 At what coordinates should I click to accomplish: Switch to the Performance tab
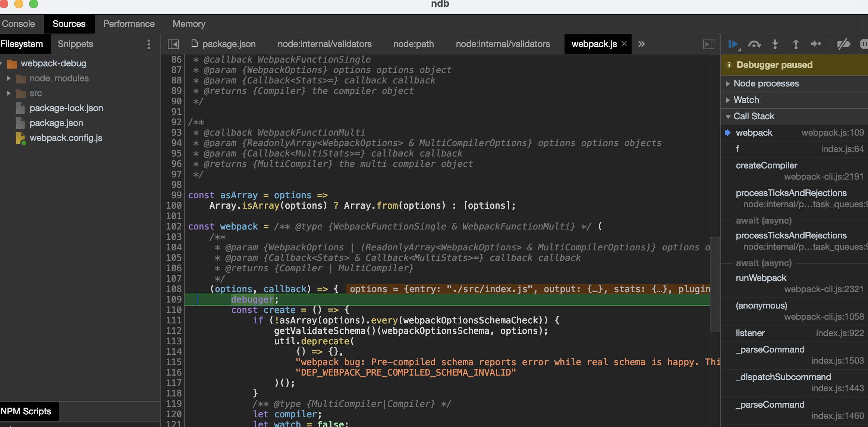point(129,24)
